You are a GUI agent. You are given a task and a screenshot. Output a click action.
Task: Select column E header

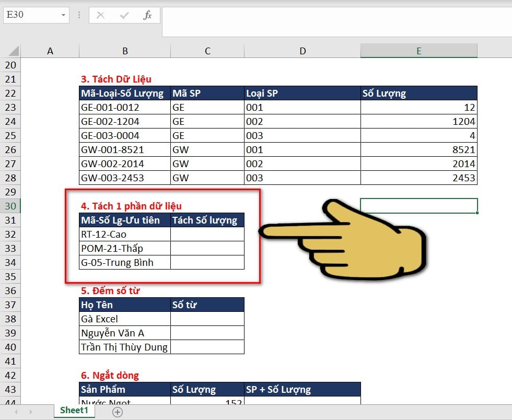419,51
